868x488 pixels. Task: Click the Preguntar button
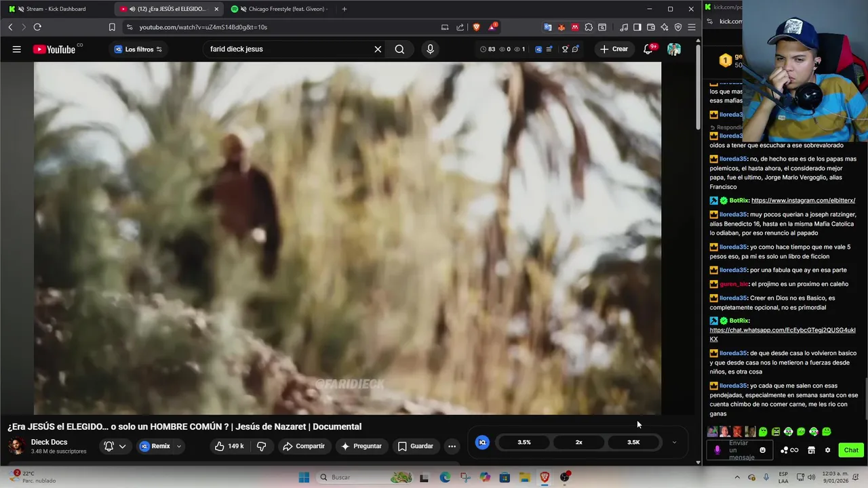(x=361, y=446)
